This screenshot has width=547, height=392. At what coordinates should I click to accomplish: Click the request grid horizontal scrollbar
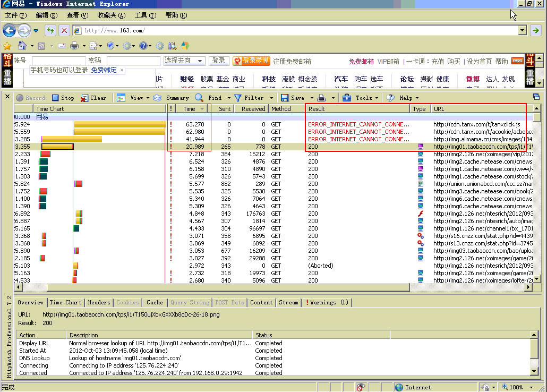pos(228,287)
